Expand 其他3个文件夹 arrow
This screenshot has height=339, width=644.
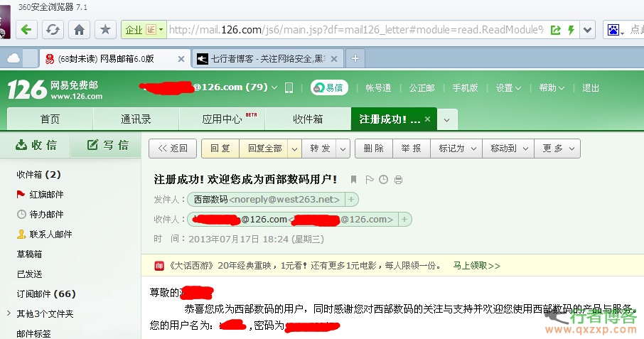9,313
